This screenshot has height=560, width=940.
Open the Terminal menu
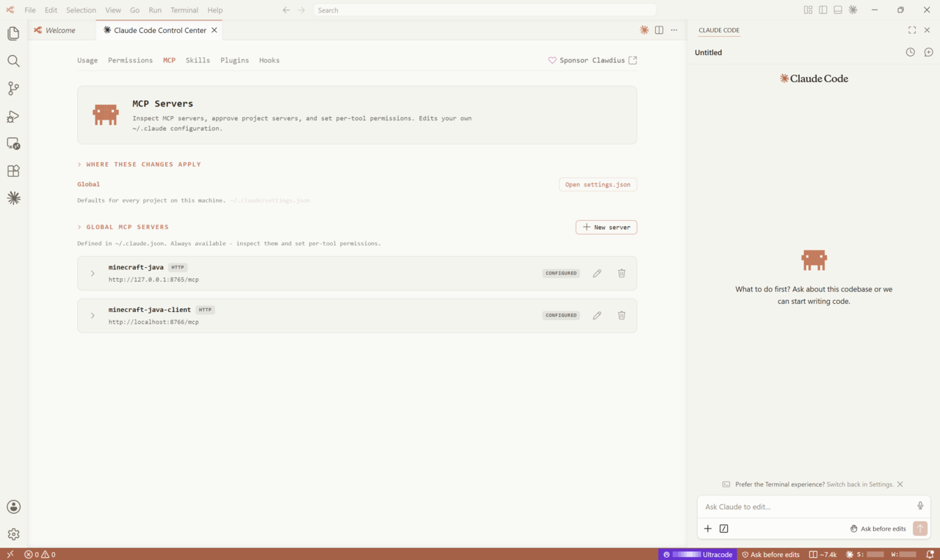pyautogui.click(x=184, y=10)
